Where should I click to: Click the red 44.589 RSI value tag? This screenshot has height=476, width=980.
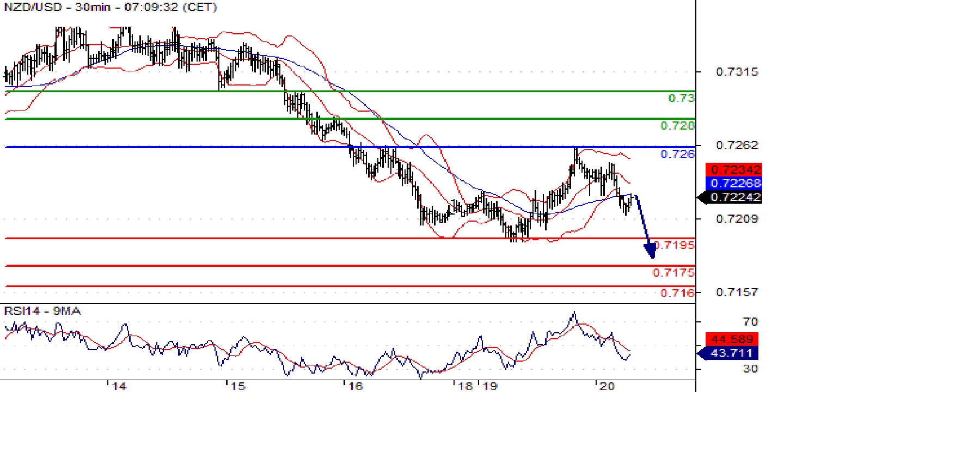click(731, 339)
